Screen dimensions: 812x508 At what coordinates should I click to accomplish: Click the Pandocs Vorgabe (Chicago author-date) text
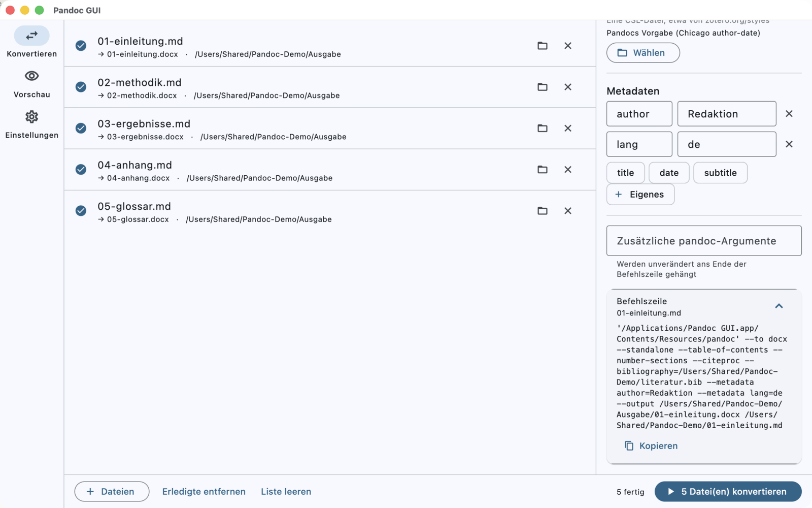point(683,33)
